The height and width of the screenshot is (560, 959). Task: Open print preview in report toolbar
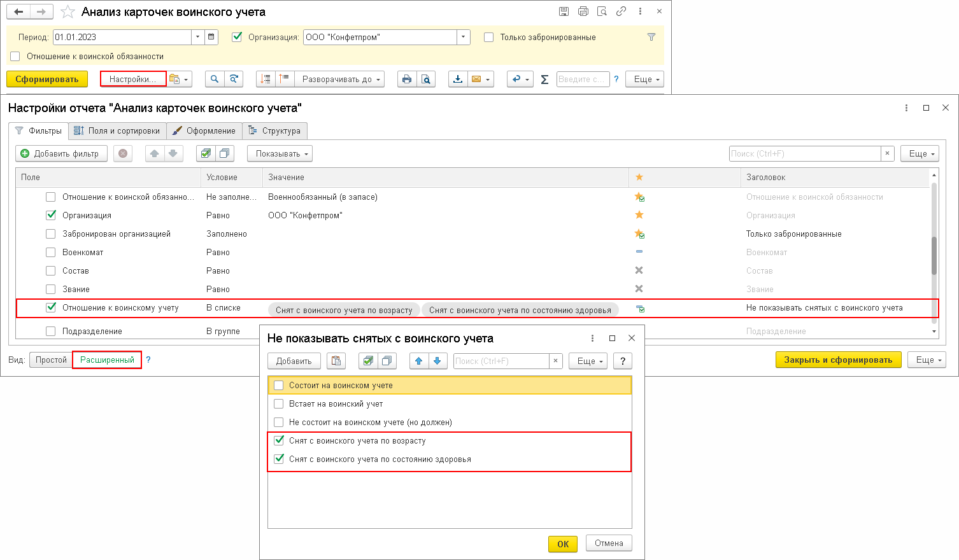click(x=426, y=79)
